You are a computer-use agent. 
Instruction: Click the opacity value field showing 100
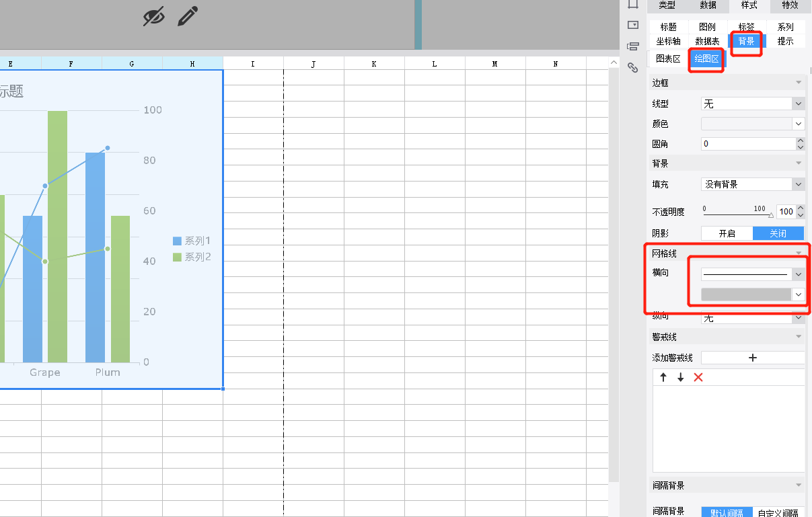[x=786, y=212]
